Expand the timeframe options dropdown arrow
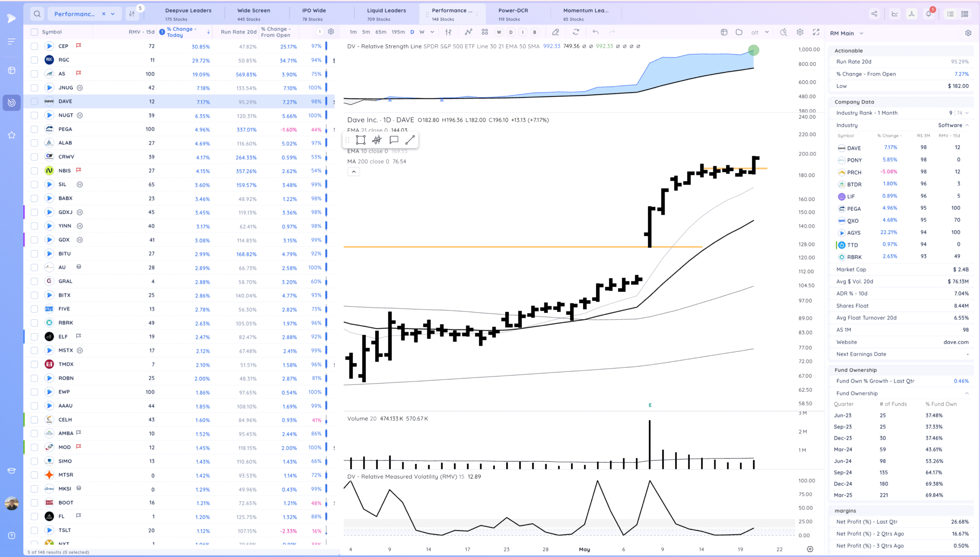Screen dimensions: 980x557 coord(432,32)
